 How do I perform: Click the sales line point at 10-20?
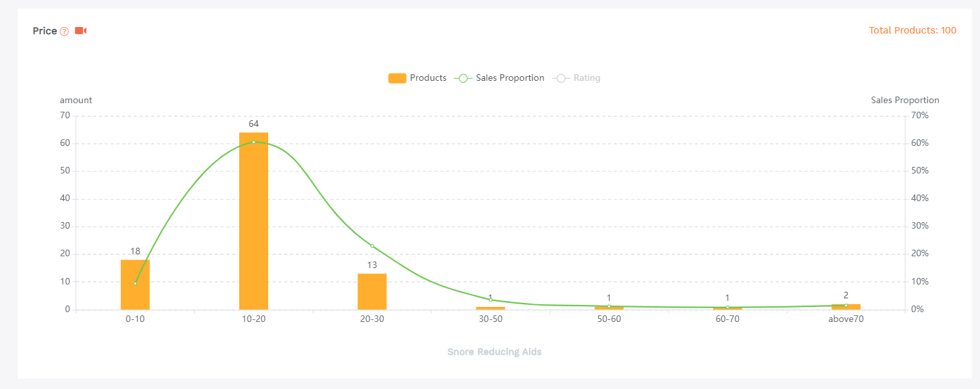click(254, 142)
